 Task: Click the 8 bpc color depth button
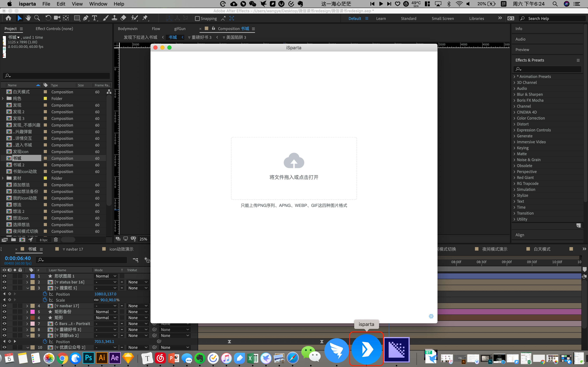(44, 240)
